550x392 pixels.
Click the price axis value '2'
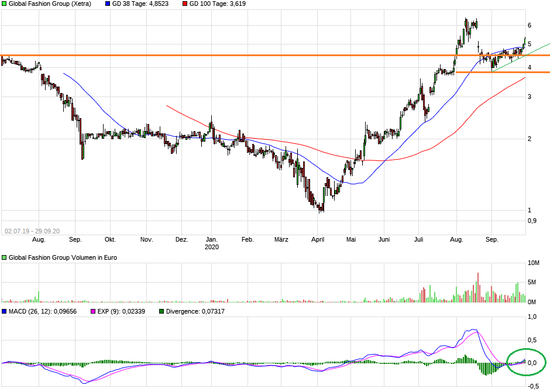(530, 139)
